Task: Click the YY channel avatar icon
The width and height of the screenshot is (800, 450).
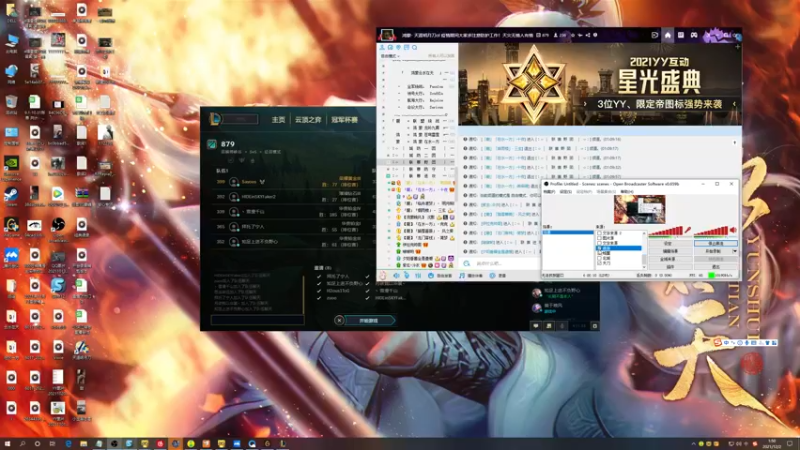Action: [x=387, y=35]
